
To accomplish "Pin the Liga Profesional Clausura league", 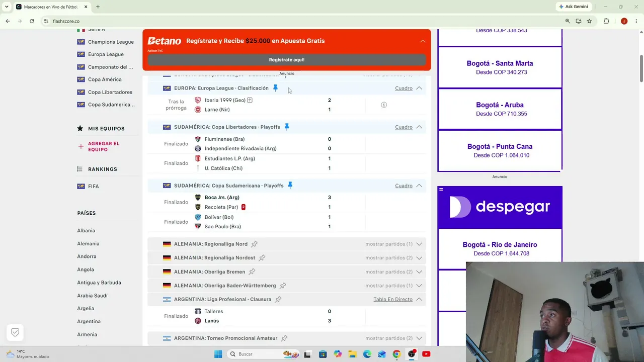I will pyautogui.click(x=278, y=299).
